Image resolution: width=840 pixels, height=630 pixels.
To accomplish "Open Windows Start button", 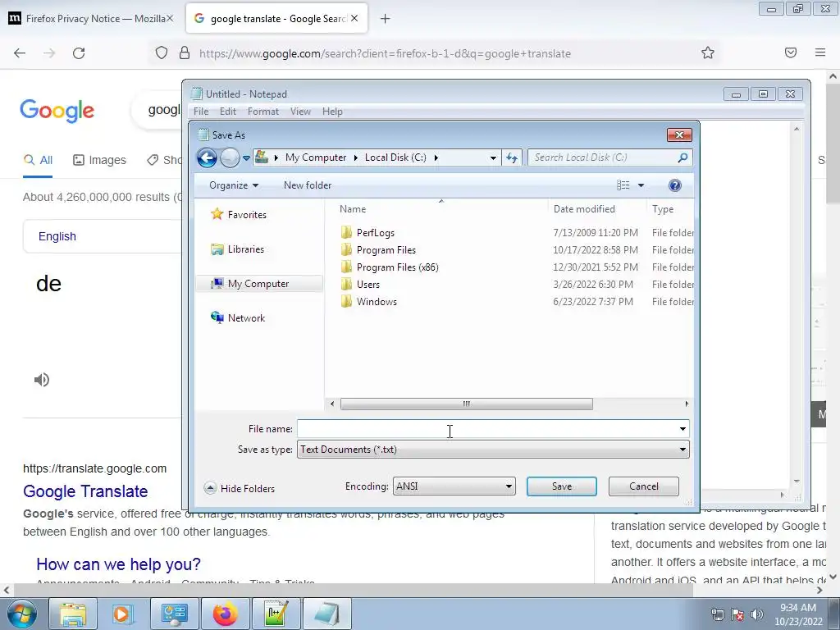I will pos(22,614).
